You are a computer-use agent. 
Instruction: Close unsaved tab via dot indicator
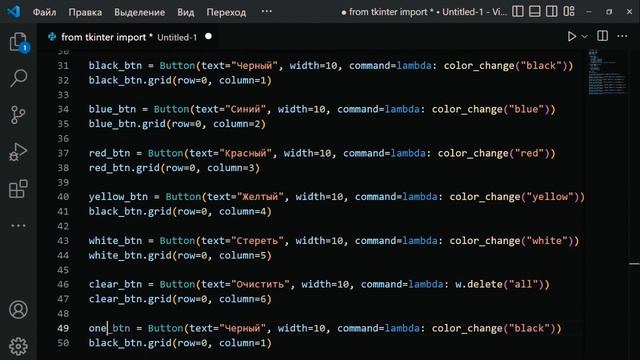click(208, 36)
